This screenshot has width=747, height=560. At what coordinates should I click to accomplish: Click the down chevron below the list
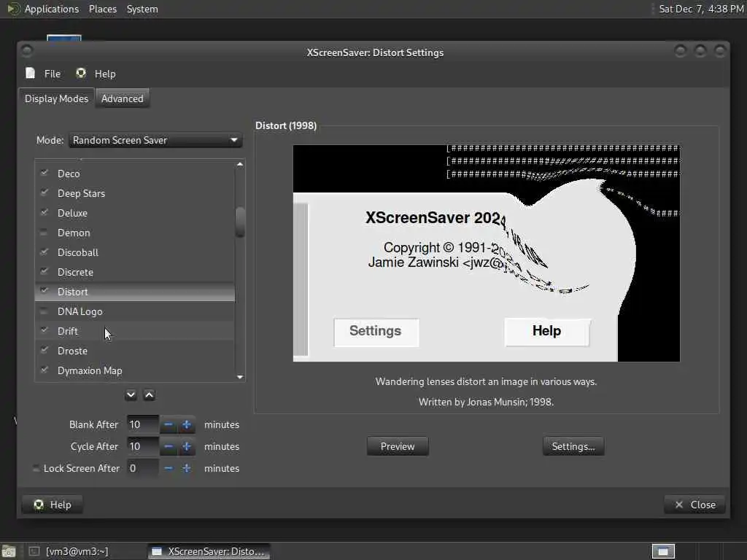[x=131, y=394]
